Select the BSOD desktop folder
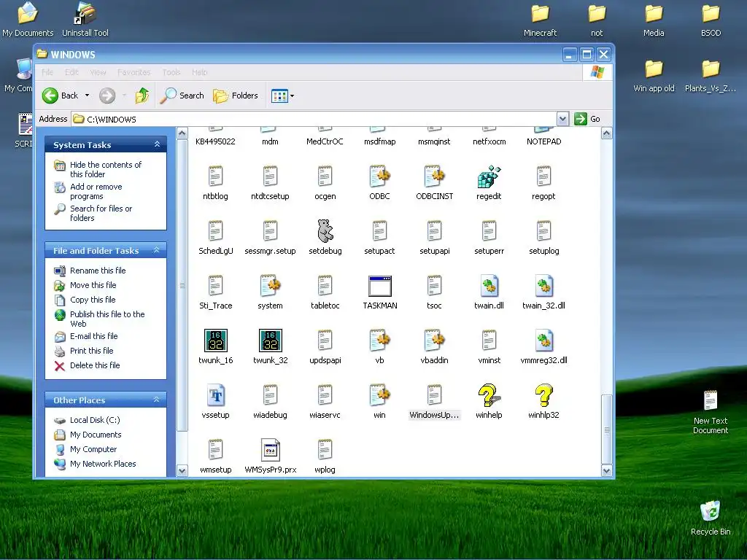The width and height of the screenshot is (747, 560). pyautogui.click(x=711, y=20)
